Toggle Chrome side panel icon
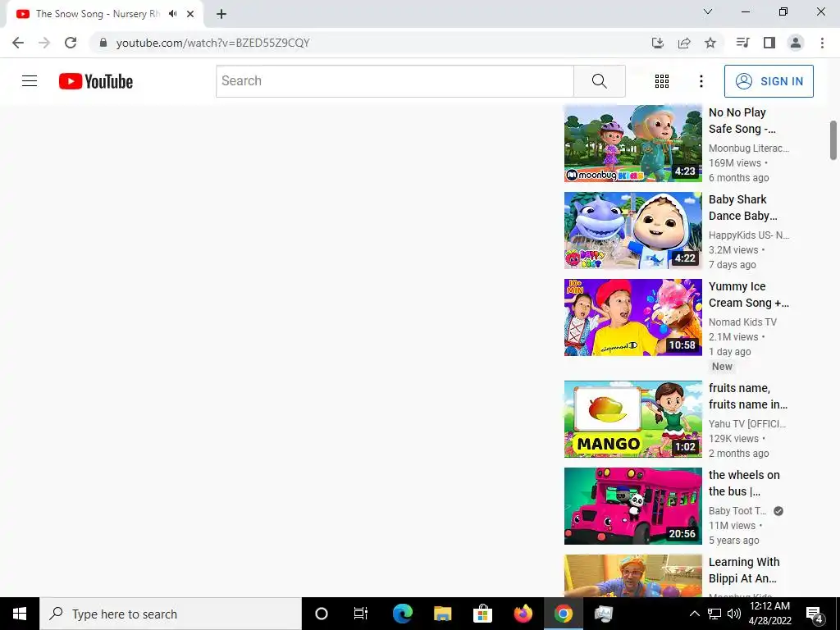 [769, 43]
